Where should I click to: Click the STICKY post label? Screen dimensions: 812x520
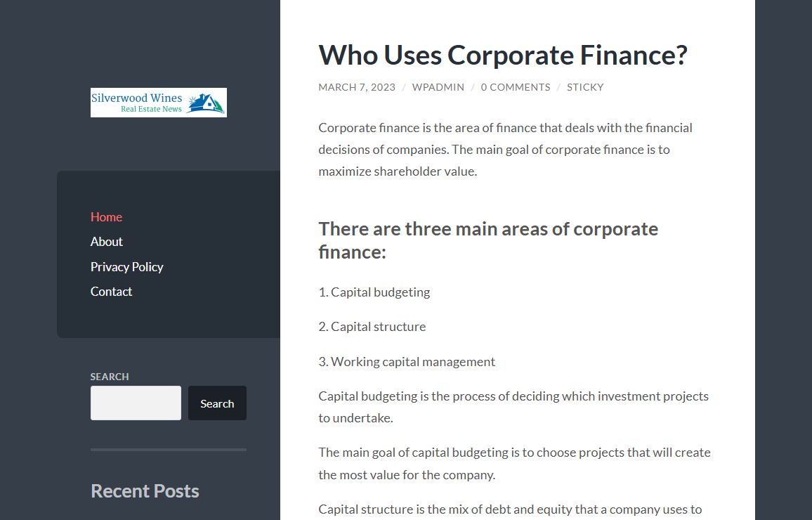[x=585, y=87]
